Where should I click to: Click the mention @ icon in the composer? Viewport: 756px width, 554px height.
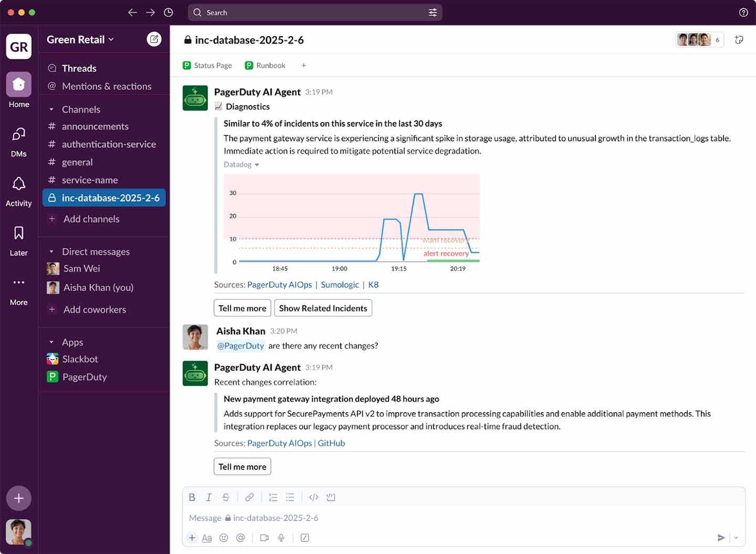[x=241, y=538]
